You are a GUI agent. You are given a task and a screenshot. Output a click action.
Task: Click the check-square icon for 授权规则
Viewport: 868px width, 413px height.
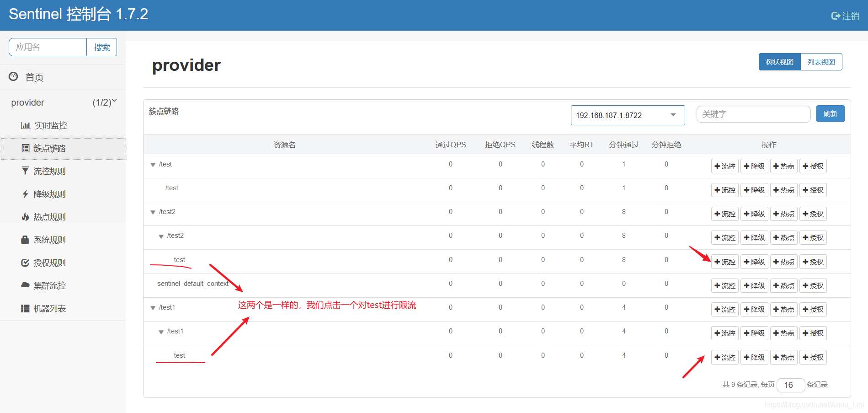pos(26,263)
